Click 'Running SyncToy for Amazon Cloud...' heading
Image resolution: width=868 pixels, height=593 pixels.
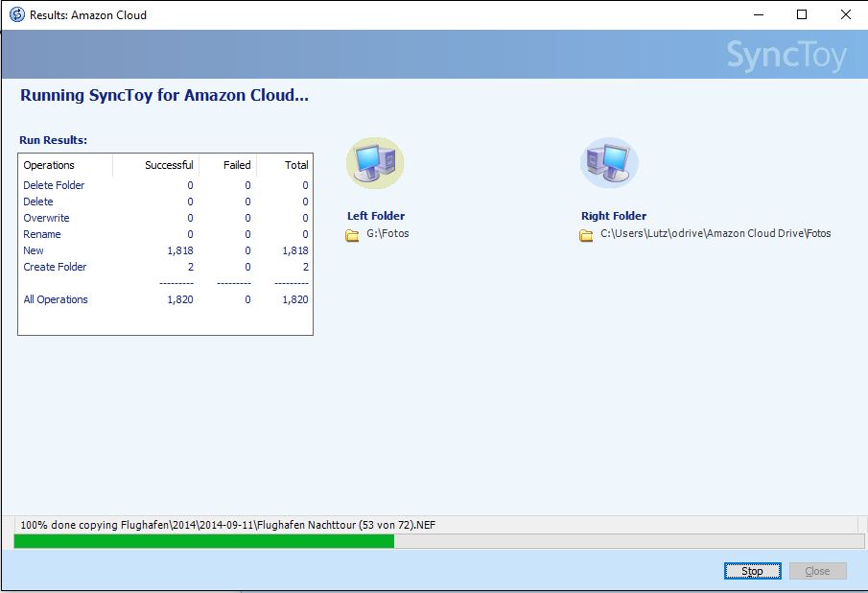click(x=164, y=95)
